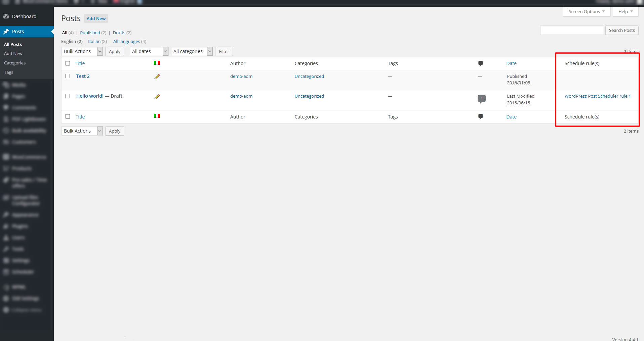Click the Italian flag icon in table footer
Viewport: 644px width, 341px height.
pyautogui.click(x=157, y=116)
